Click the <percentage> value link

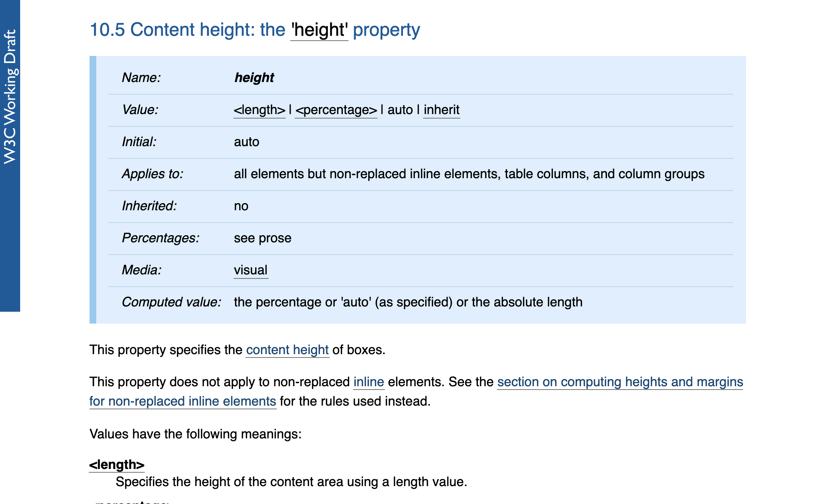[x=336, y=110]
